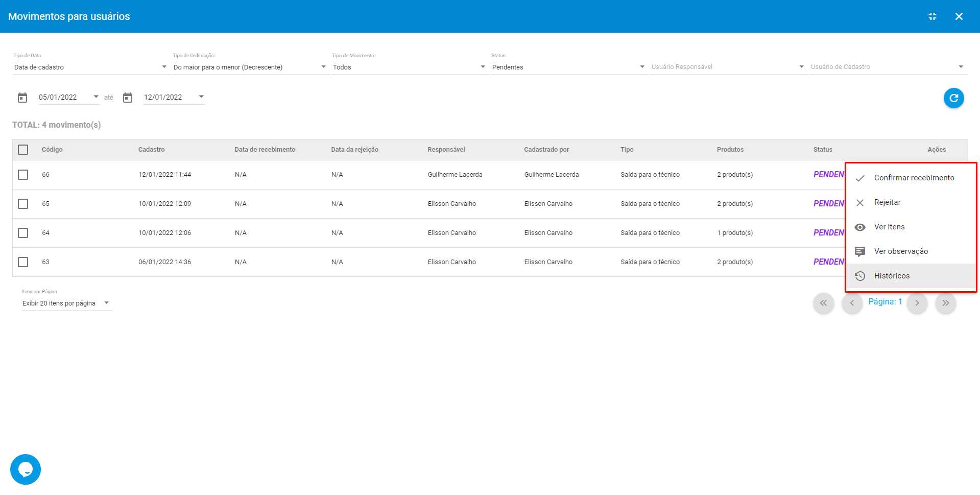This screenshot has height=495, width=980.
Task: Check the row for movement 66
Action: [x=23, y=175]
